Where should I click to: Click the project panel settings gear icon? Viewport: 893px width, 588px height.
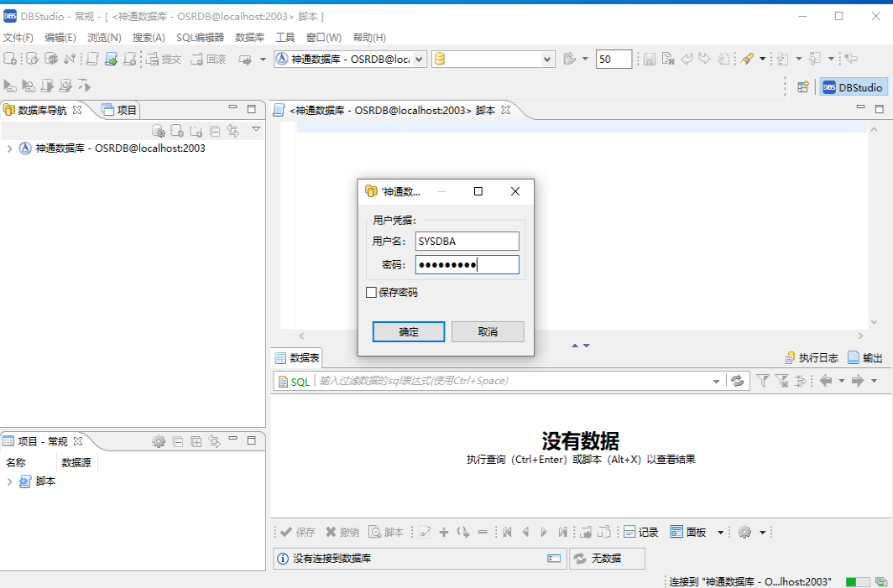pos(159,441)
